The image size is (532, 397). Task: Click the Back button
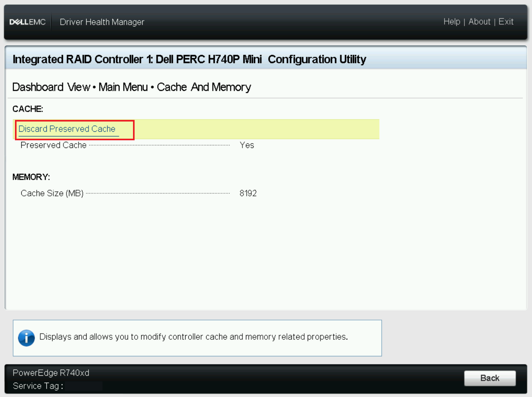click(490, 378)
